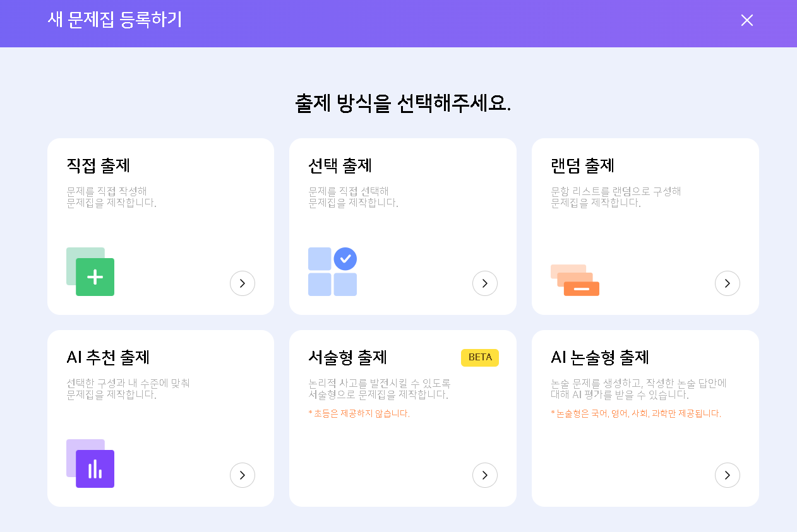This screenshot has height=532, width=797.
Task: Select the 선택 출제 card title
Action: coord(340,166)
